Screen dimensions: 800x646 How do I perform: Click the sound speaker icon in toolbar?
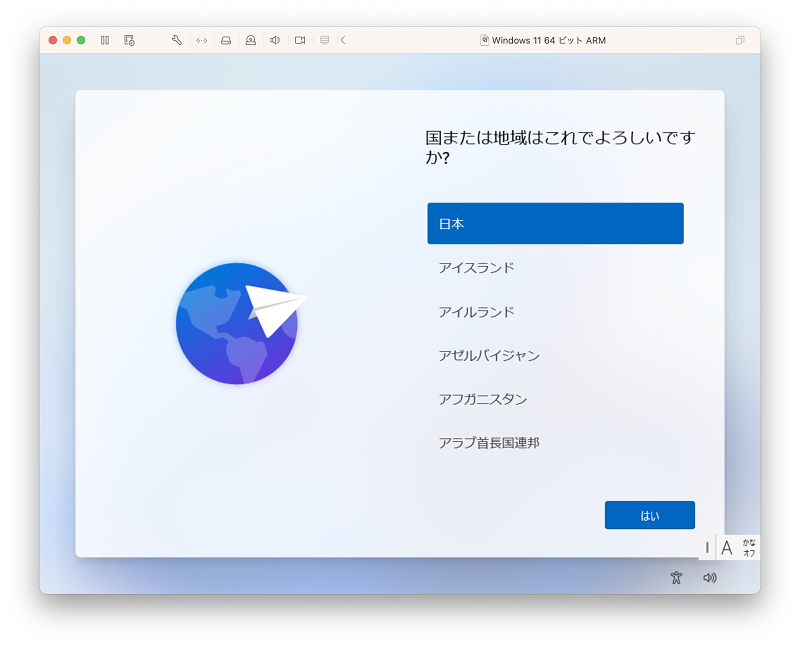coord(275,40)
